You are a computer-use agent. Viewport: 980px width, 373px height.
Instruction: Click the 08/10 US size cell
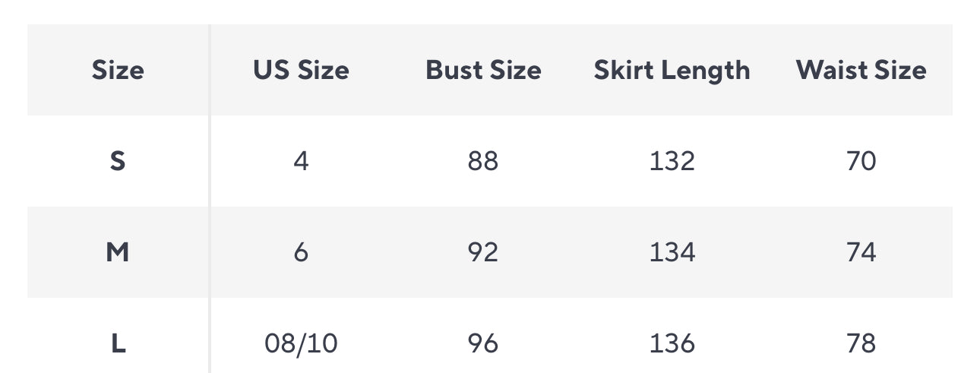coord(301,343)
